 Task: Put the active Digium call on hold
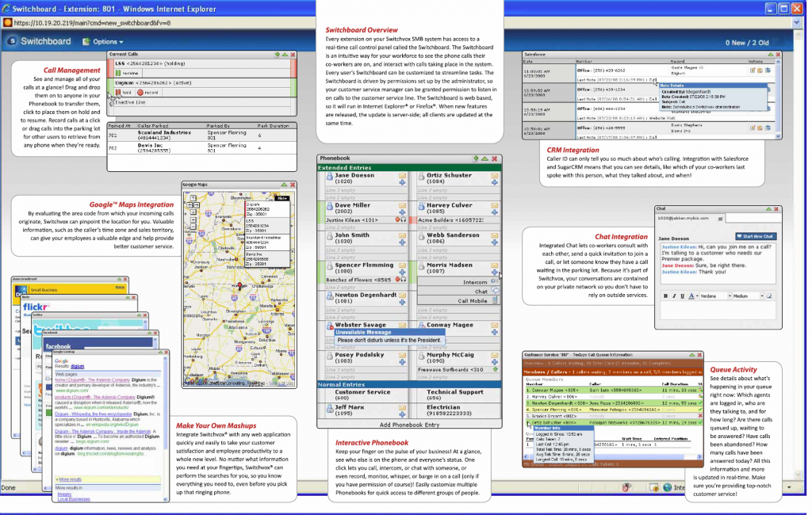pyautogui.click(x=124, y=93)
